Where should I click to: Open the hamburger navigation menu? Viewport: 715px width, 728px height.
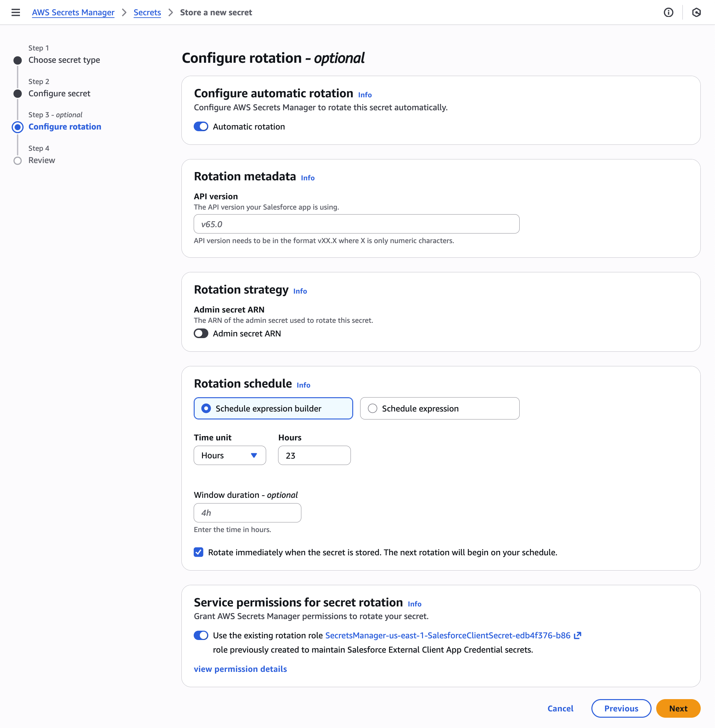[15, 12]
